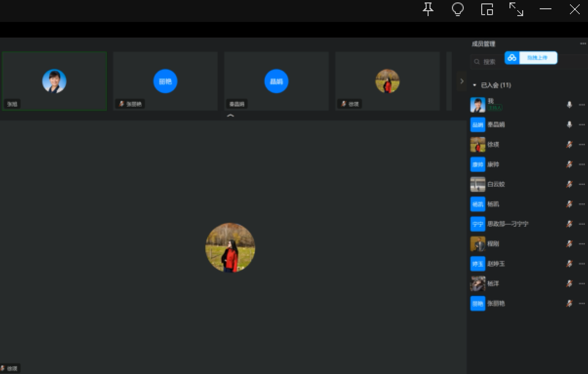
Task: Select 赵婷玉 in the member list
Action: pyautogui.click(x=496, y=264)
